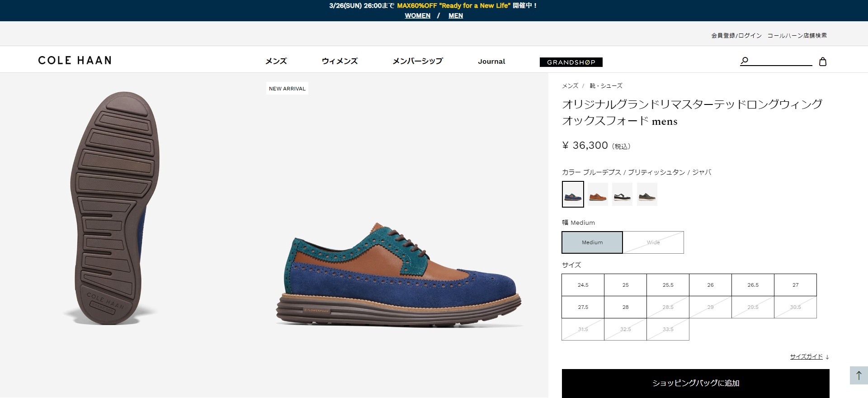The image size is (868, 398).
Task: Select size 24.5
Action: pos(583,285)
